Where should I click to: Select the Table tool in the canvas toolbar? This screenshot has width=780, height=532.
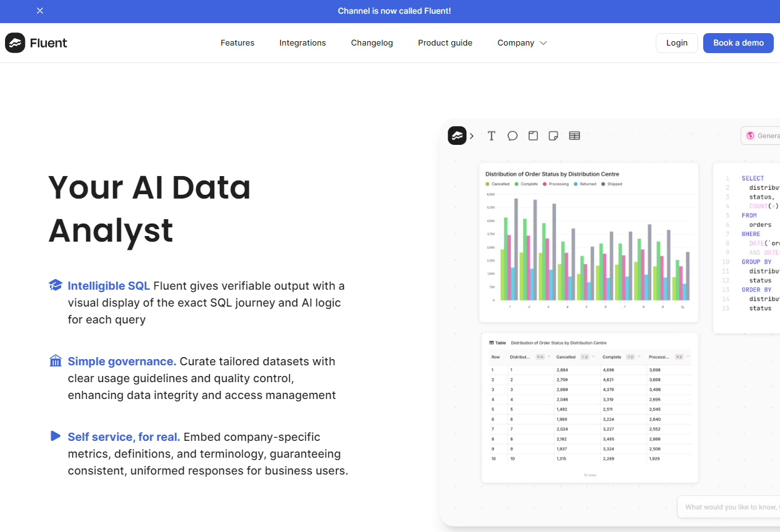[x=575, y=135]
